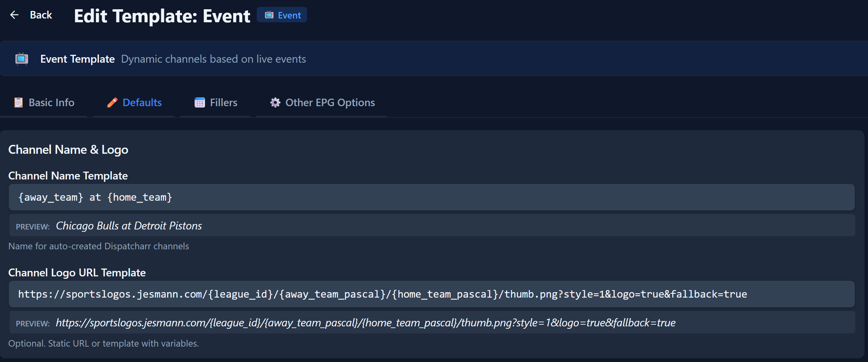The image size is (868, 362).
Task: Focus the Channel Name Template input field
Action: coord(431,197)
